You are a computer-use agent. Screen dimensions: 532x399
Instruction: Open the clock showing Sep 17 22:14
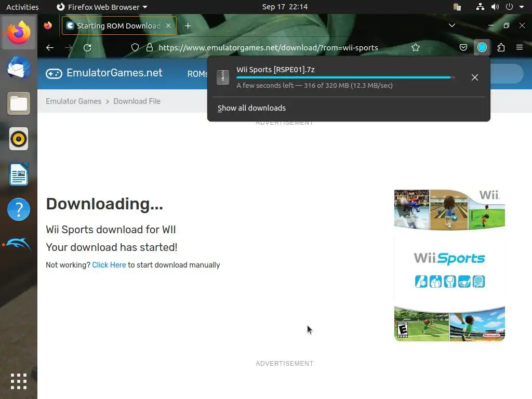(285, 7)
